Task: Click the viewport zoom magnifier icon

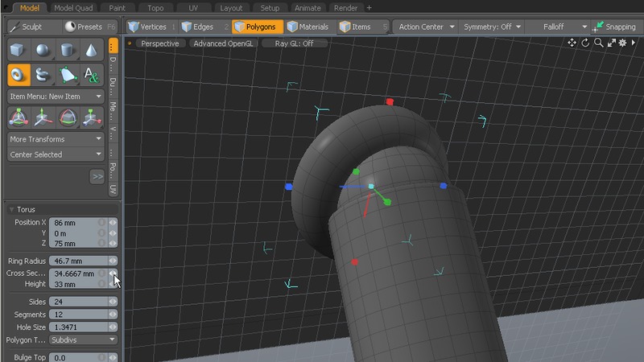Action: pyautogui.click(x=599, y=43)
